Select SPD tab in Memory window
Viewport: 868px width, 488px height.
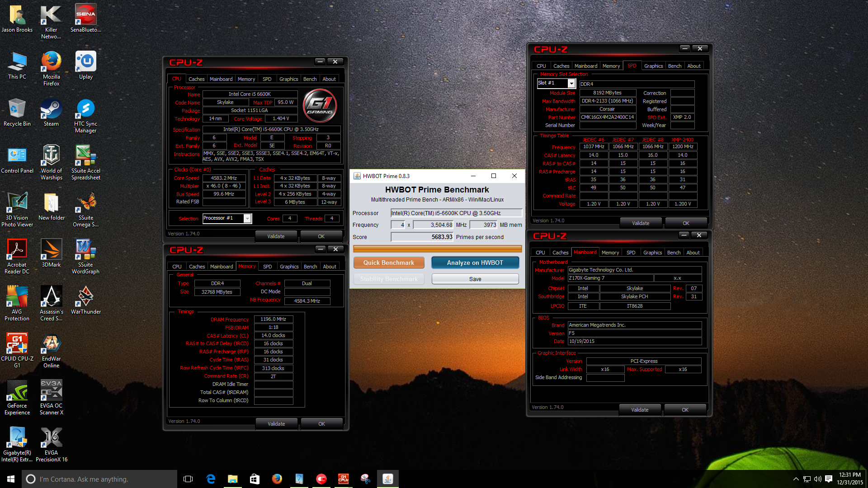268,267
